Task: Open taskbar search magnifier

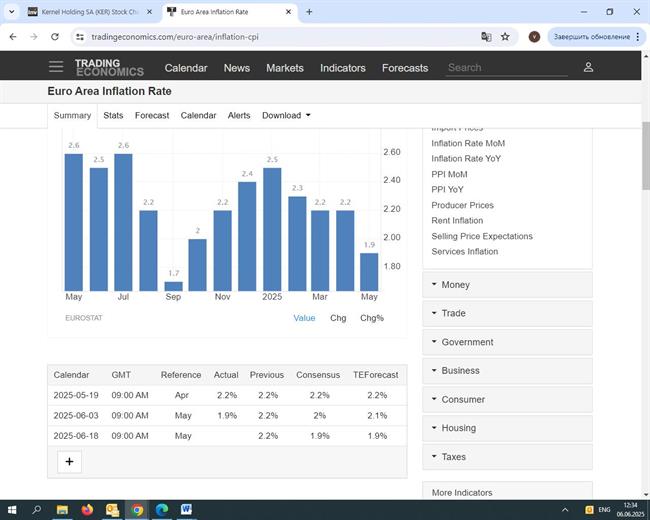Action: pos(36,510)
